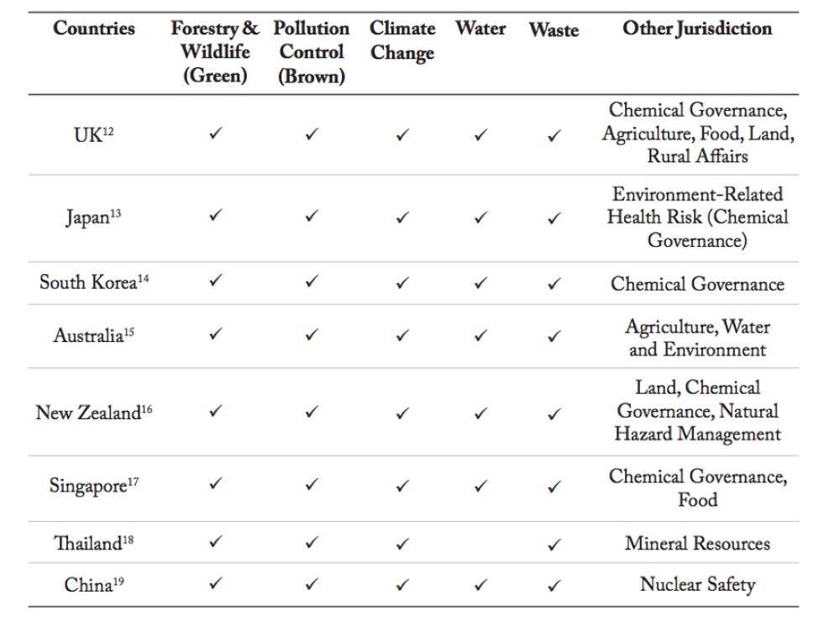Click the Countries column header

tap(94, 29)
